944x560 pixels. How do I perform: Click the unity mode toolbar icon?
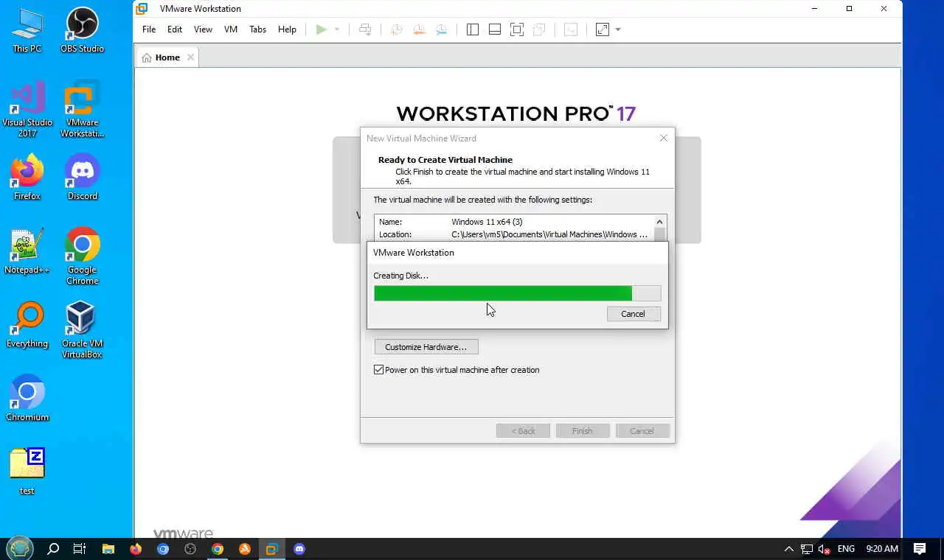[x=539, y=29]
